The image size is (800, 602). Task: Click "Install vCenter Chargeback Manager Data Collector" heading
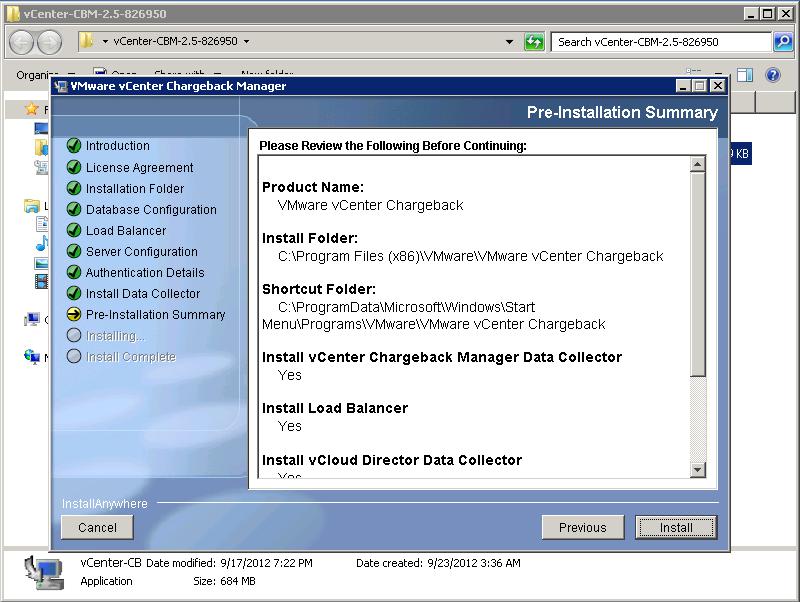pyautogui.click(x=442, y=357)
